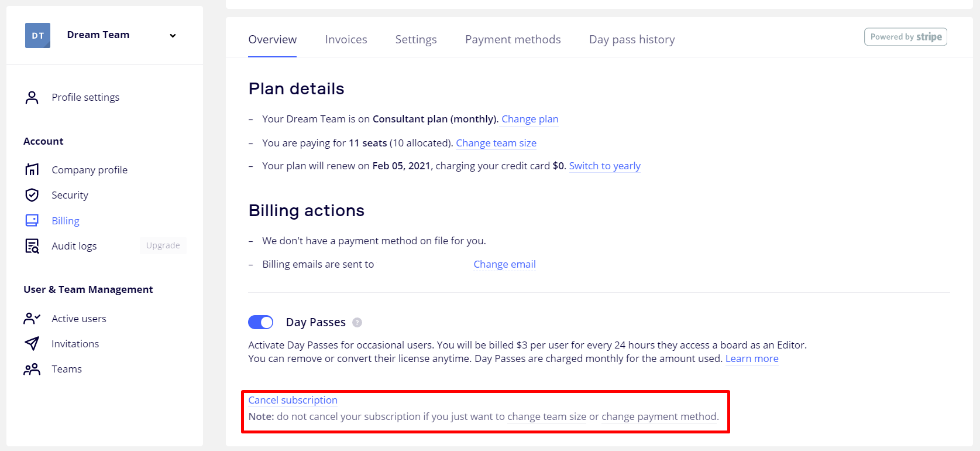Click the Cancel subscription link
This screenshot has width=980, height=451.
[x=293, y=400]
